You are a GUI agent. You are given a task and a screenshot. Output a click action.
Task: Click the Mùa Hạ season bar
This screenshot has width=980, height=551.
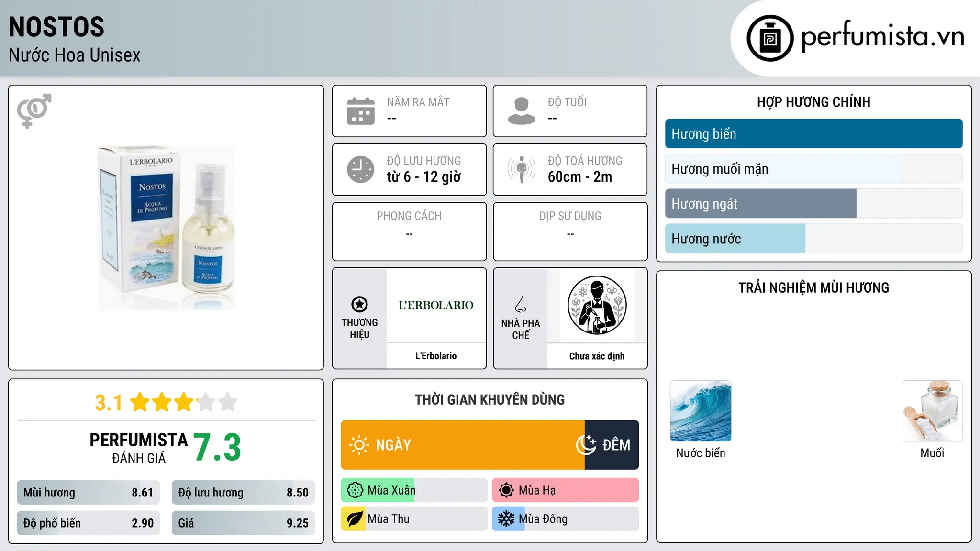tap(566, 490)
